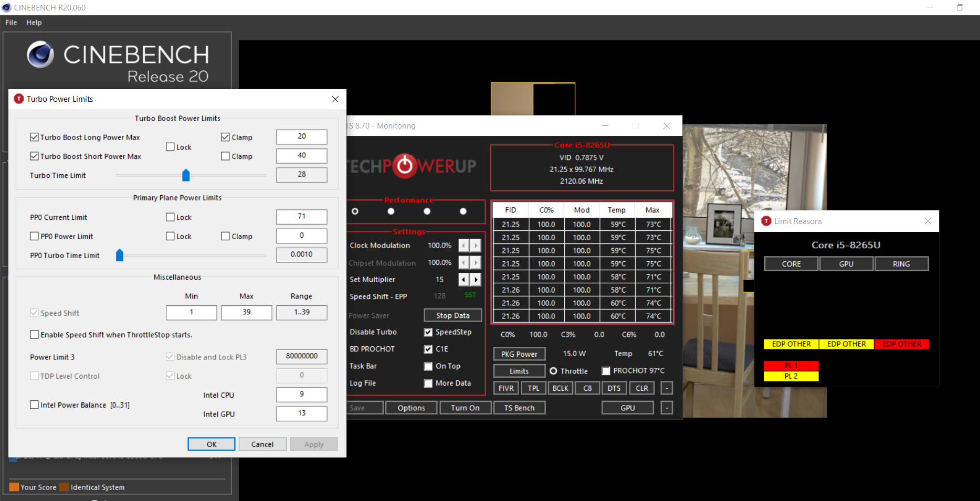Image resolution: width=980 pixels, height=501 pixels.
Task: Click the Turbo Time Limit slider handle
Action: click(186, 175)
